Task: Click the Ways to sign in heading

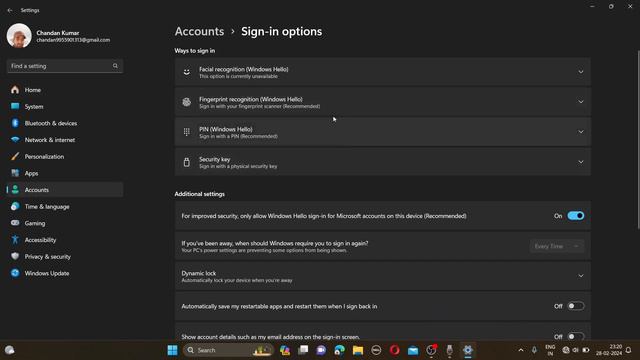Action: (x=195, y=51)
